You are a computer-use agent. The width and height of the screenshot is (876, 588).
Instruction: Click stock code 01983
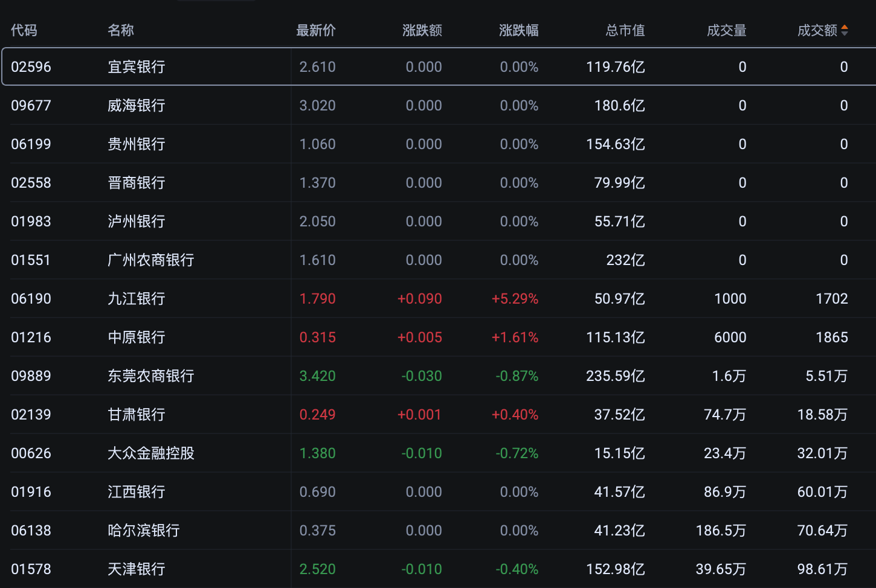tap(31, 222)
